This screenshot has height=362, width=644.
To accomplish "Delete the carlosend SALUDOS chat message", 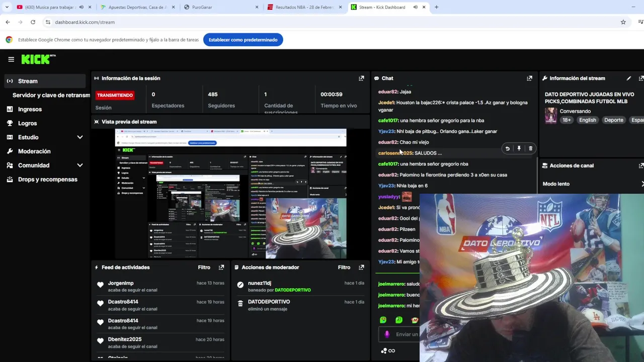I will click(x=530, y=148).
